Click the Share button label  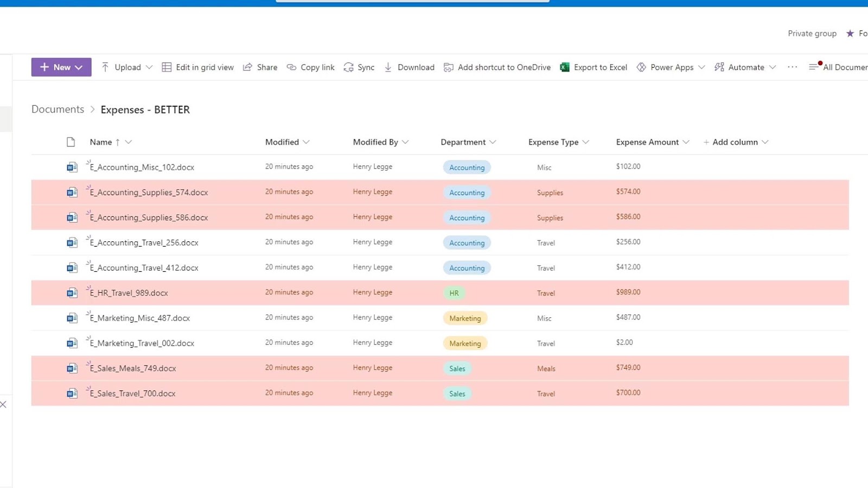point(267,67)
